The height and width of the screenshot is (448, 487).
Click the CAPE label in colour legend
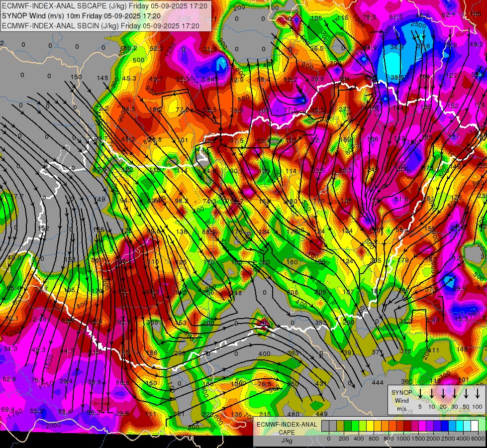click(287, 433)
